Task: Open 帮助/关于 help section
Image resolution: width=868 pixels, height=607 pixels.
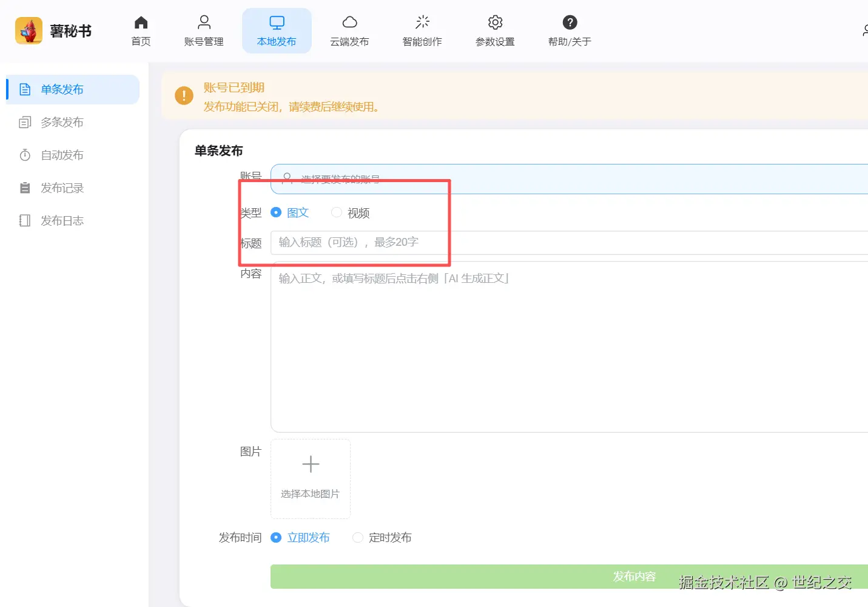Action: coord(568,29)
